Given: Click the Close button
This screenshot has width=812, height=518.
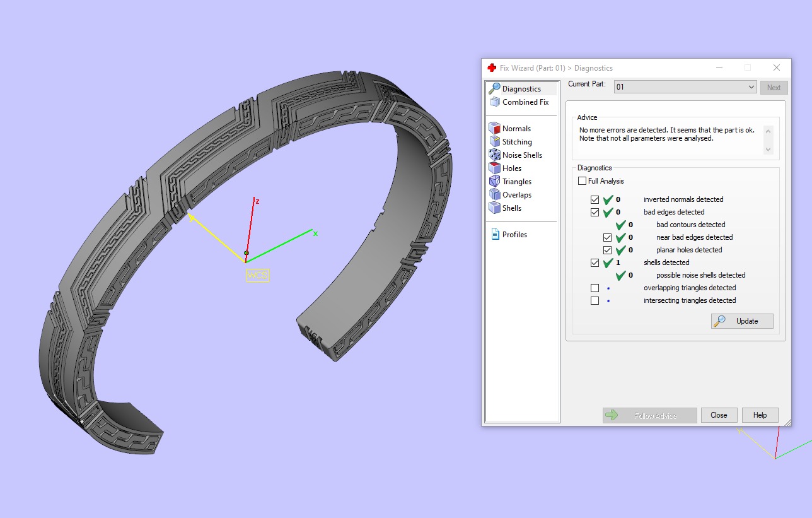Looking at the screenshot, I should (x=719, y=415).
